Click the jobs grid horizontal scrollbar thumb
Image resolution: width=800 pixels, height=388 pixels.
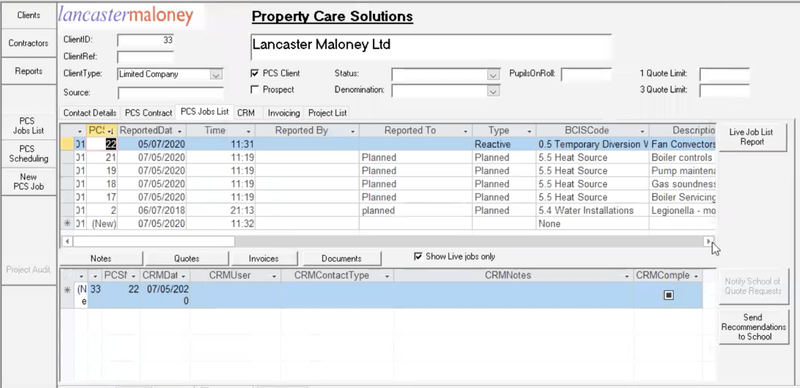tap(154, 241)
